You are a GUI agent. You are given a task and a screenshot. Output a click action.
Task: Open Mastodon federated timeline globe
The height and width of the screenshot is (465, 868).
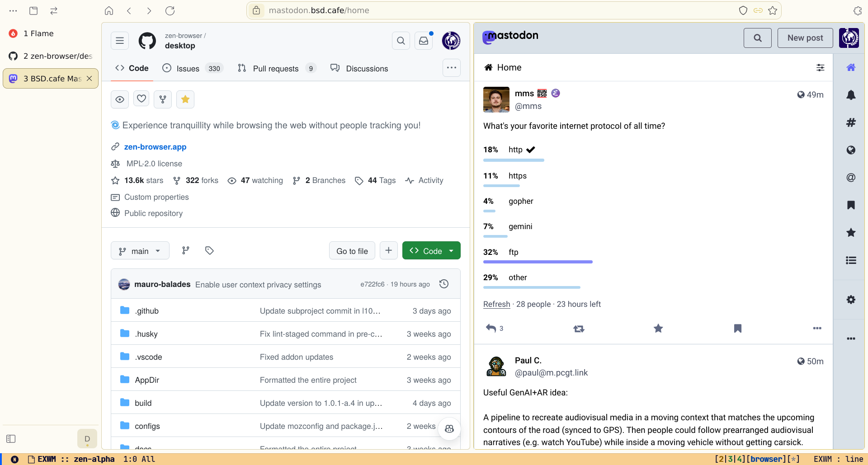click(x=851, y=150)
